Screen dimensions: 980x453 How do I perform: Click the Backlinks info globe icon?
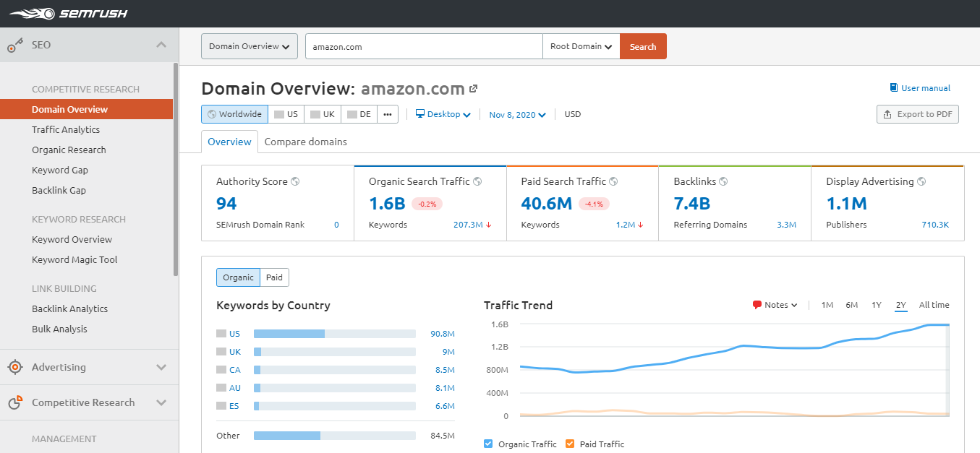point(723,182)
